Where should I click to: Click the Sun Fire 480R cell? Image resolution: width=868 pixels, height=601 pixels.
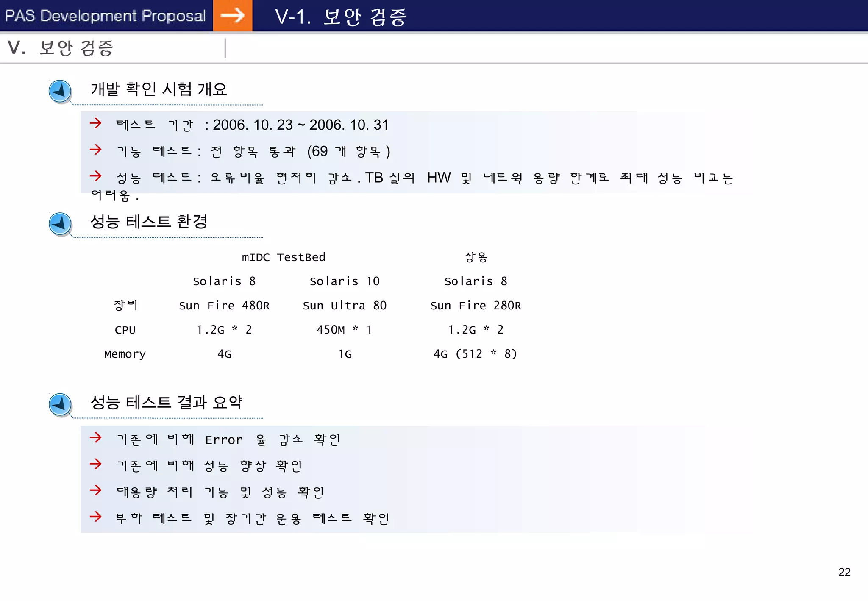[x=224, y=306]
